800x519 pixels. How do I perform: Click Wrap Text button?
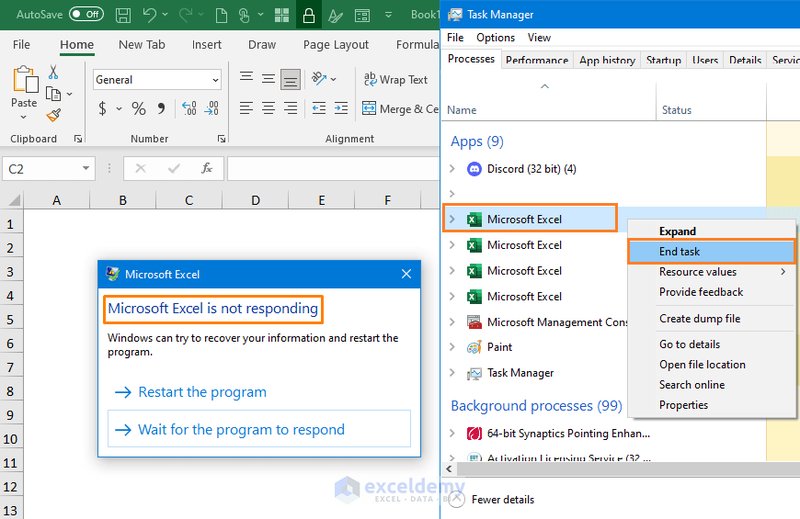pos(396,80)
